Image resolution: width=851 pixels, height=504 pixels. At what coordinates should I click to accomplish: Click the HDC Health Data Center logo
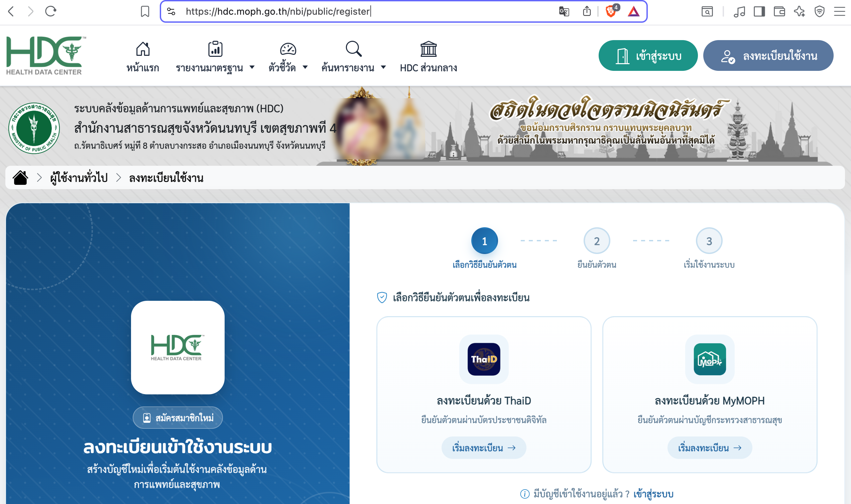(46, 56)
